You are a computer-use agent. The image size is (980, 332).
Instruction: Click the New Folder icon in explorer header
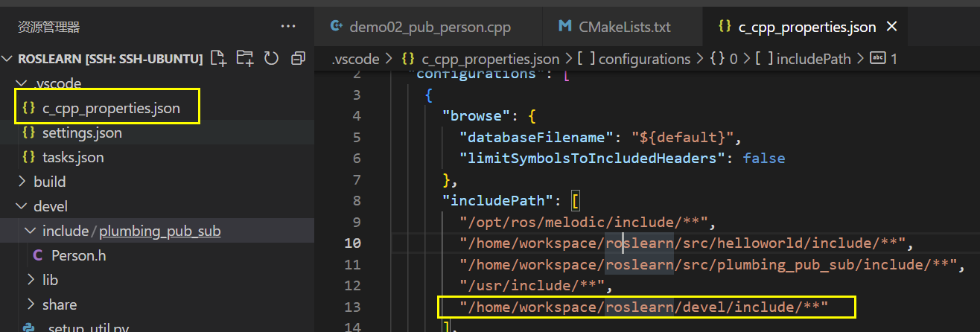point(244,58)
